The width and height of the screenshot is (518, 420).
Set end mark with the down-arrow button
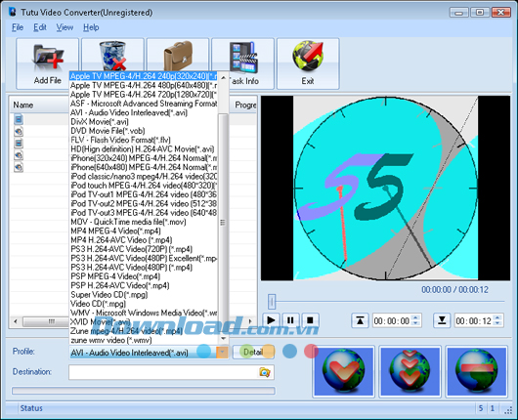click(x=442, y=320)
